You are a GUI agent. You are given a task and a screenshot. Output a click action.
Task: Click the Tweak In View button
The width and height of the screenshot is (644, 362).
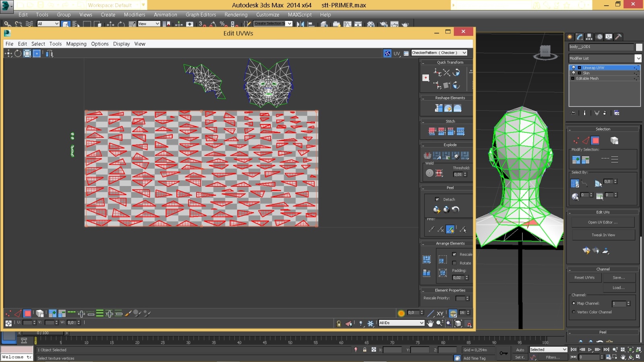(x=603, y=235)
